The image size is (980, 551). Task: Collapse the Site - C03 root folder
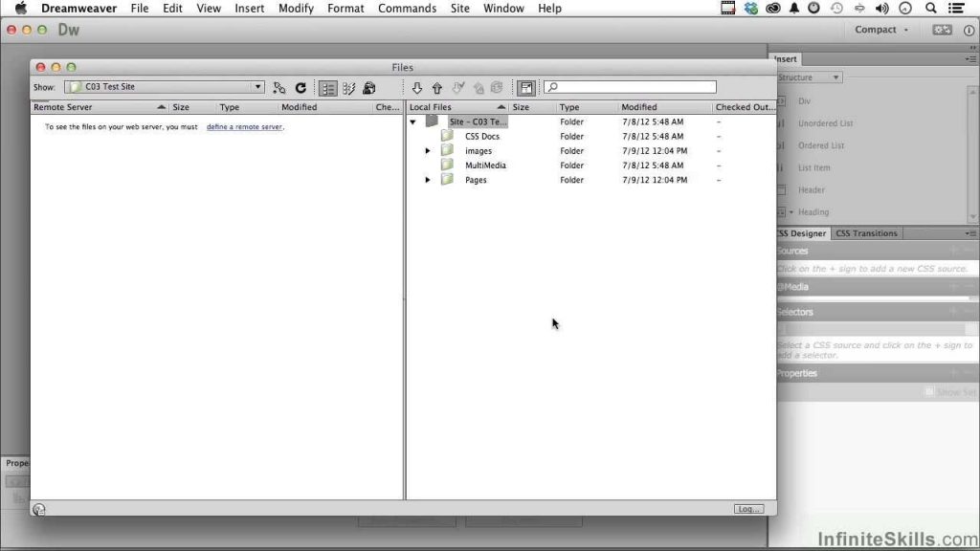point(413,122)
